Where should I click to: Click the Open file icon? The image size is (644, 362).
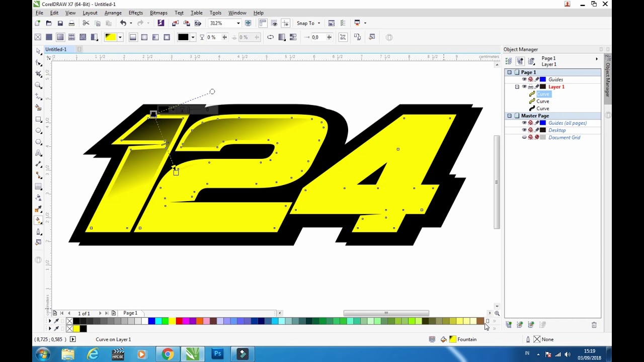click(x=49, y=23)
